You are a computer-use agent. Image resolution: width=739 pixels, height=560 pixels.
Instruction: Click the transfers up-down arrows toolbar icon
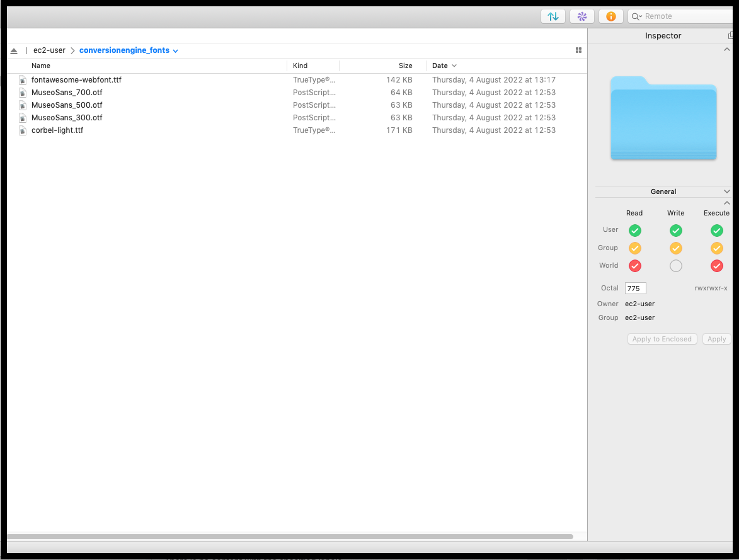click(x=553, y=16)
